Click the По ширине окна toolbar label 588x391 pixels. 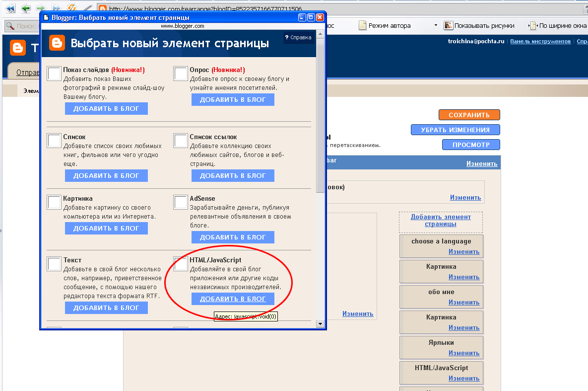point(563,25)
